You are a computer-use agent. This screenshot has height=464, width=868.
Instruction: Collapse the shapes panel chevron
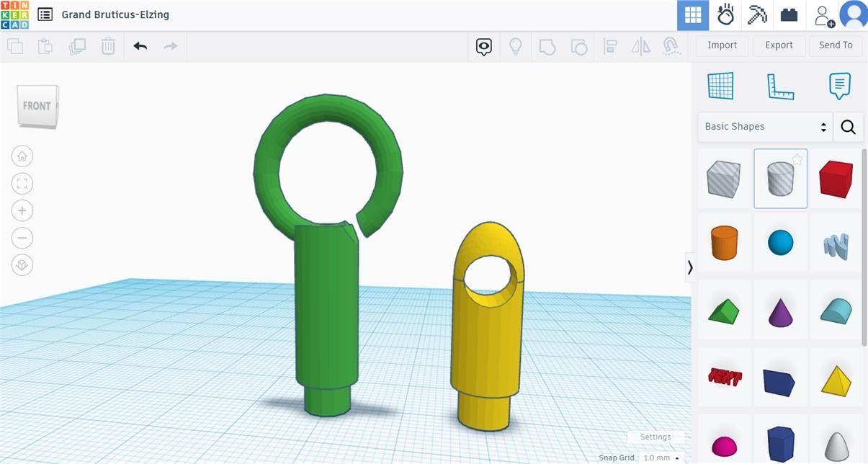pyautogui.click(x=690, y=267)
